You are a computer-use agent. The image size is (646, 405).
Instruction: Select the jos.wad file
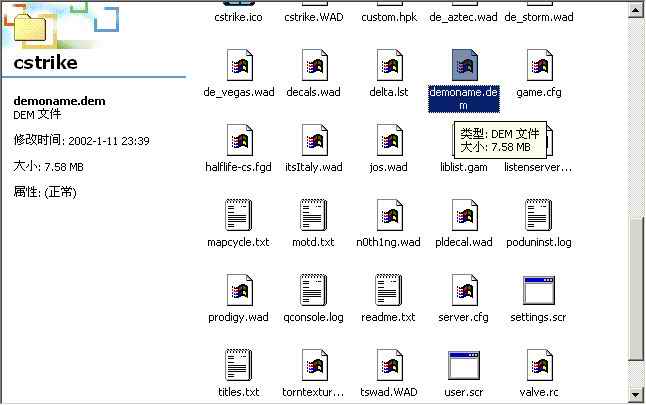389,141
